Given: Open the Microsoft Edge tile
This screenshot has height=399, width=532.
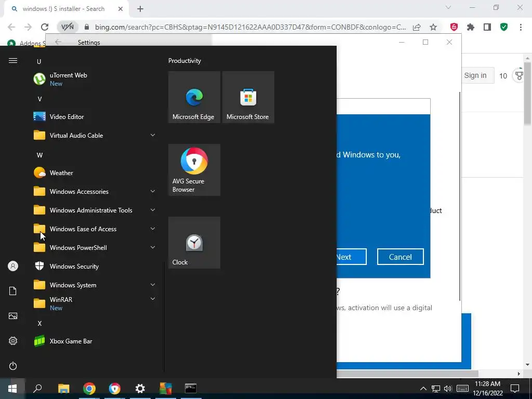Looking at the screenshot, I should pyautogui.click(x=194, y=97).
